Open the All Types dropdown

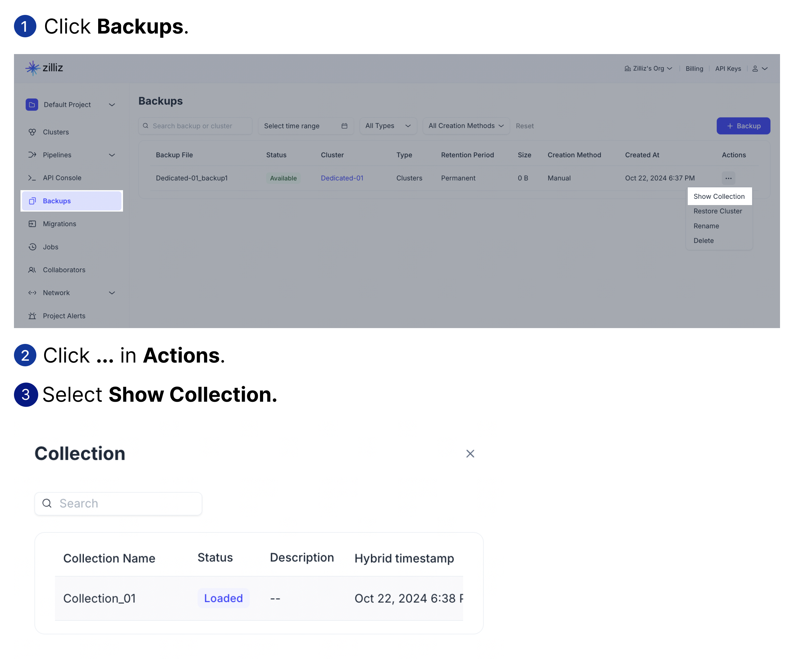(388, 126)
